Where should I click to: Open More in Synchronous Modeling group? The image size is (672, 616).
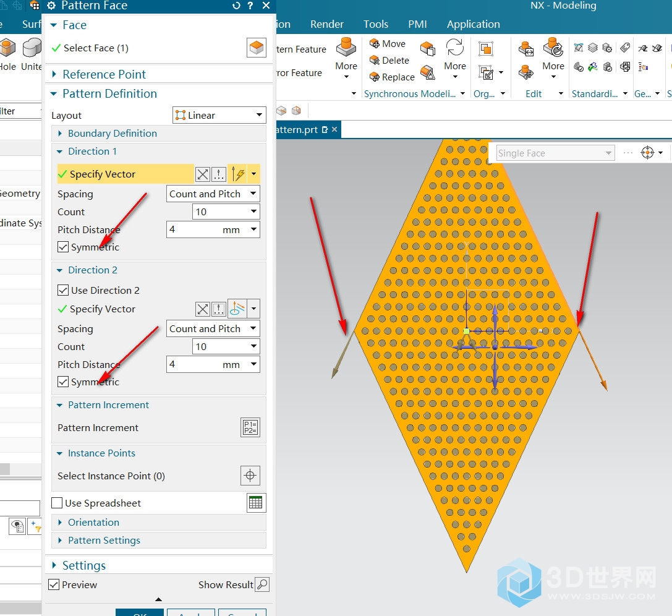tap(455, 59)
